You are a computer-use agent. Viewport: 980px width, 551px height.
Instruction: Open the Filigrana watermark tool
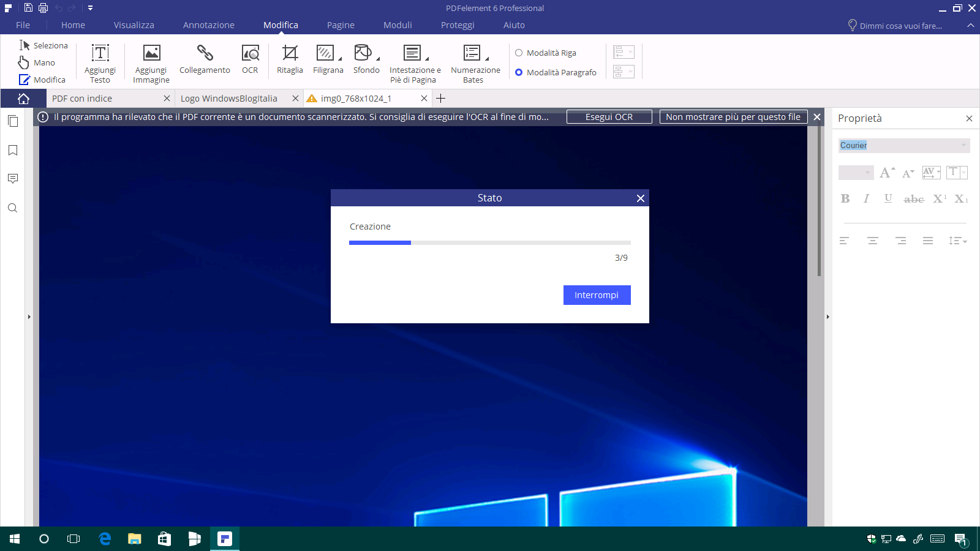point(328,59)
